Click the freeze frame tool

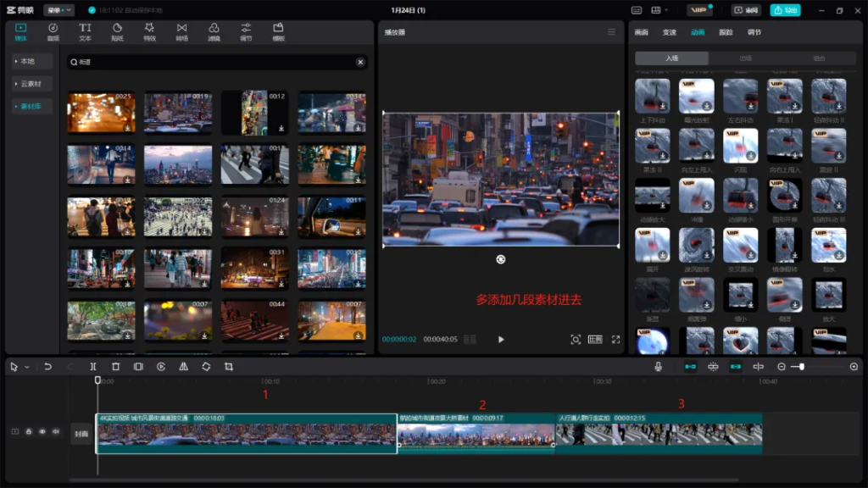pos(138,367)
